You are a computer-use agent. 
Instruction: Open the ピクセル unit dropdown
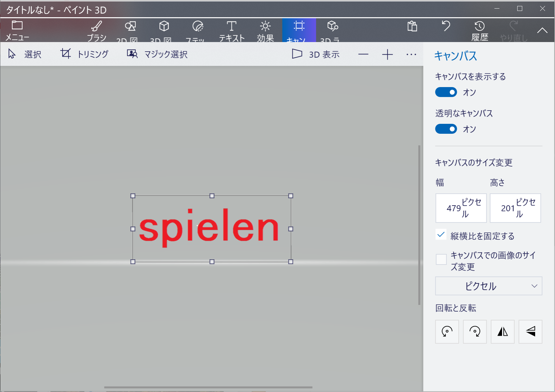(488, 286)
